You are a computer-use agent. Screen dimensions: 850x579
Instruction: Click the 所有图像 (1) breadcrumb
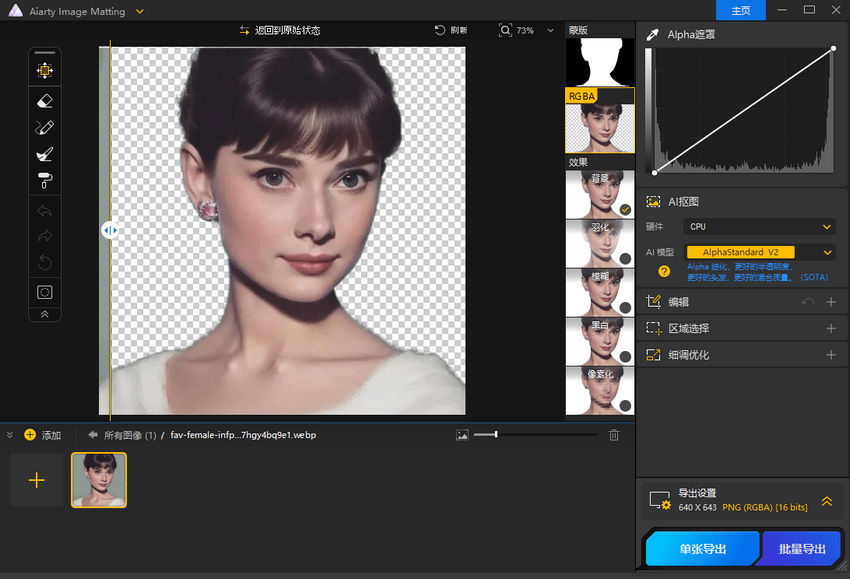(x=130, y=435)
